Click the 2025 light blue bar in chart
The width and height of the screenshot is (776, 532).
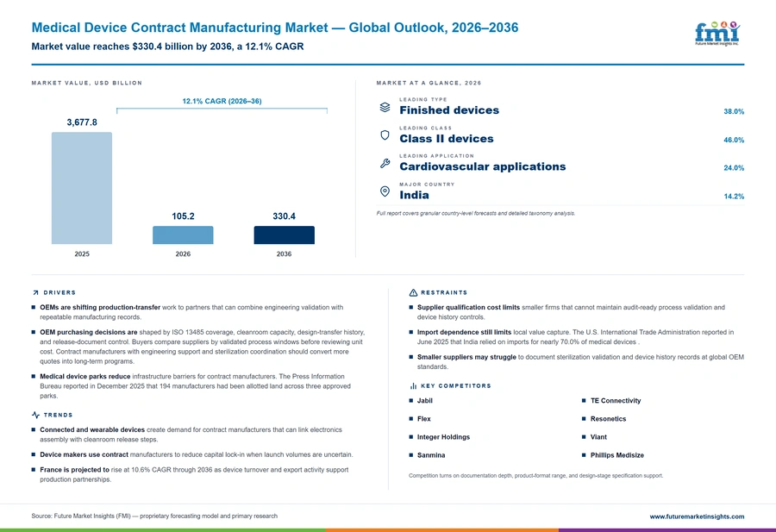tap(82, 188)
